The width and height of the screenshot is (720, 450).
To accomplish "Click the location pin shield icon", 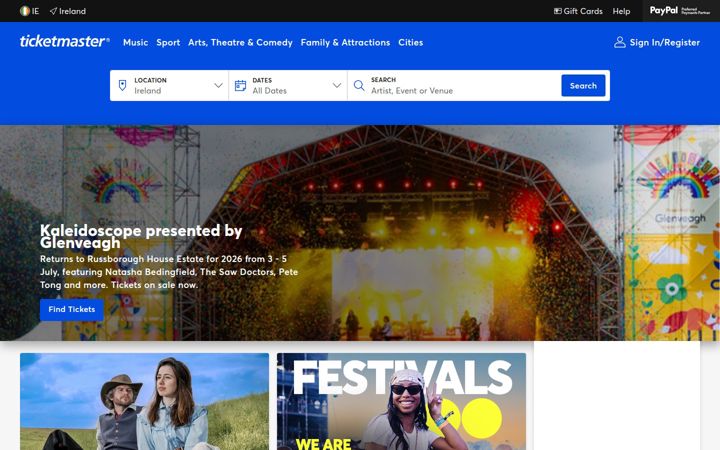I will 122,85.
